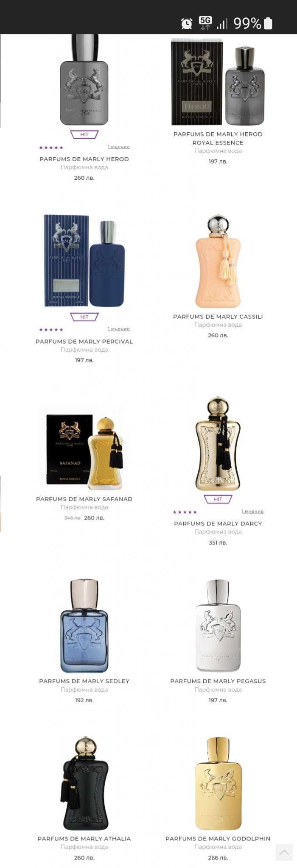Viewport: 297px width, 868px height.
Task: Open the Parfums de Marly Safanad title
Action: 84,499
